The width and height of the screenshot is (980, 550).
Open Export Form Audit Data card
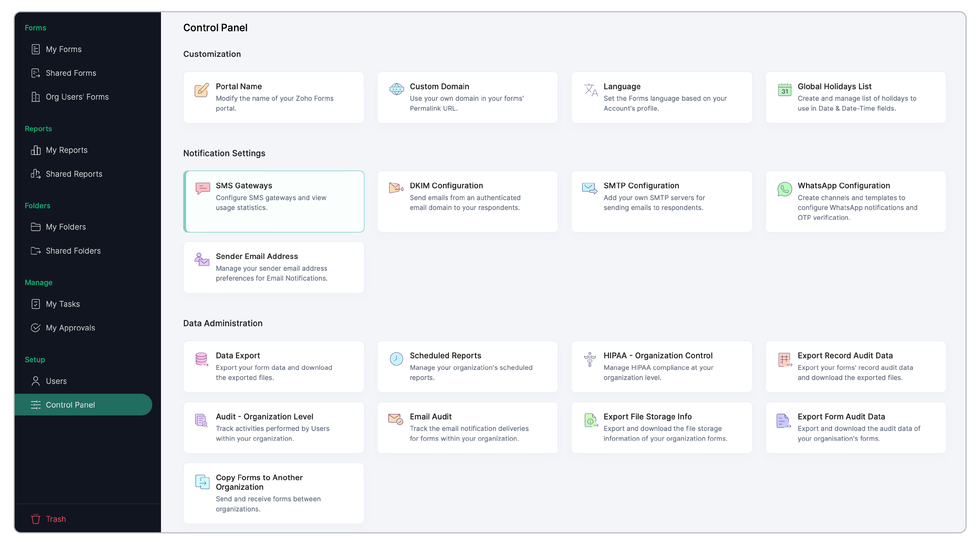[x=855, y=427]
